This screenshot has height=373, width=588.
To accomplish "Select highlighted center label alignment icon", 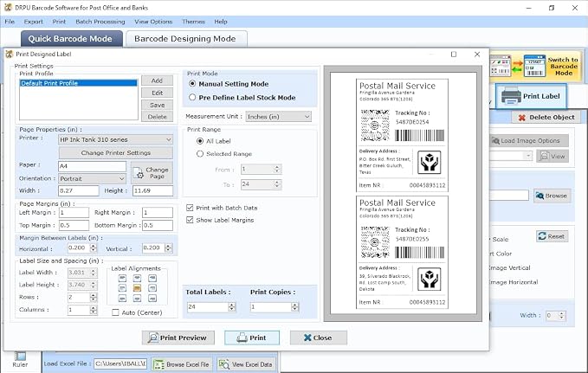I will click(x=137, y=288).
